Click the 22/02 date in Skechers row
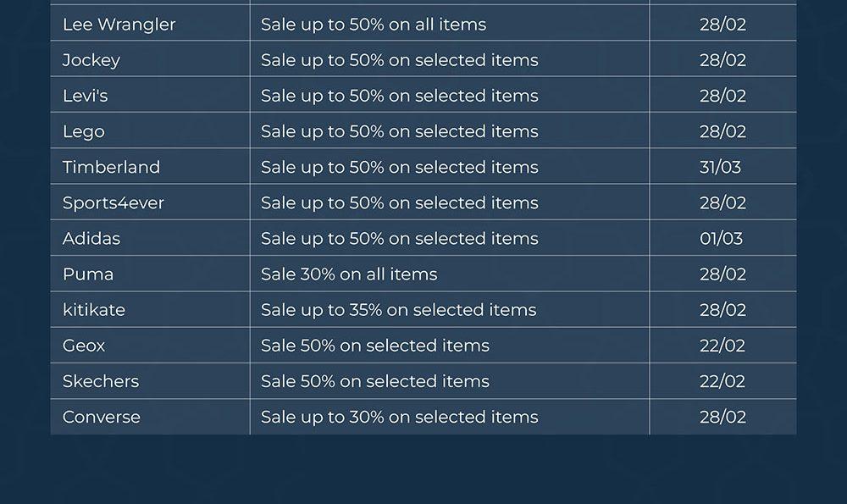The image size is (847, 504). tap(722, 380)
